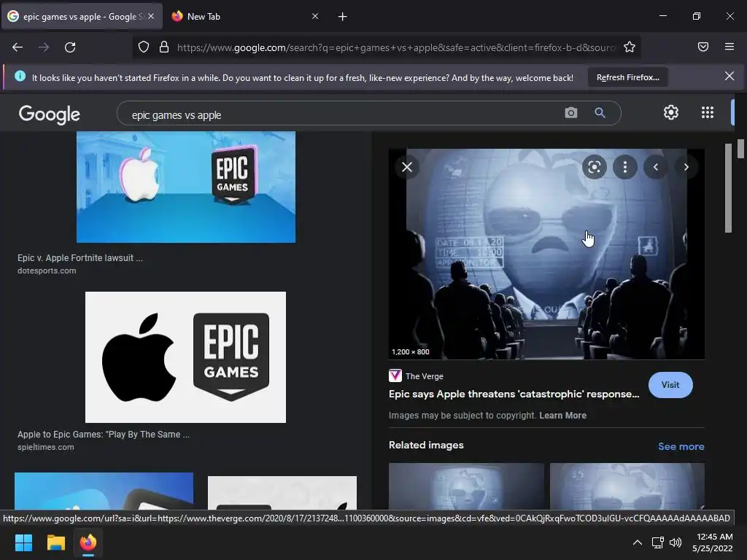Open the Windows Start menu
747x560 pixels.
tap(23, 542)
